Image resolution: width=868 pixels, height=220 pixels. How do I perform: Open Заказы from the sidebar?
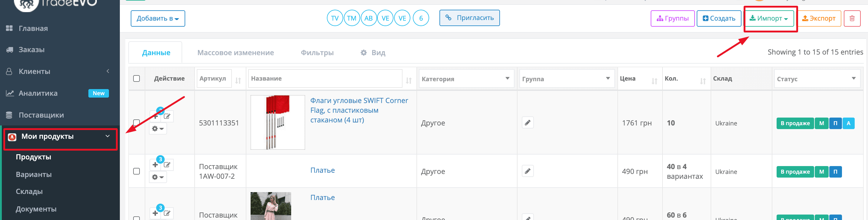31,50
